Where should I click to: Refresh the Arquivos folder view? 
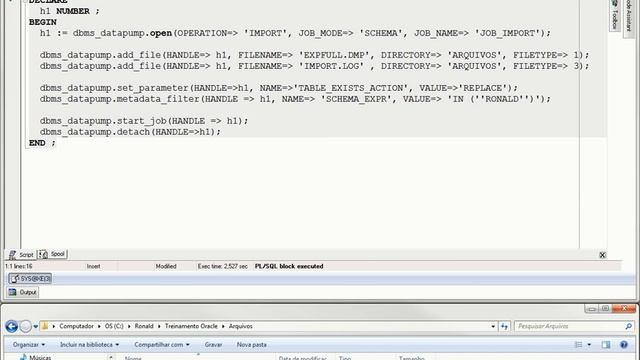click(504, 326)
